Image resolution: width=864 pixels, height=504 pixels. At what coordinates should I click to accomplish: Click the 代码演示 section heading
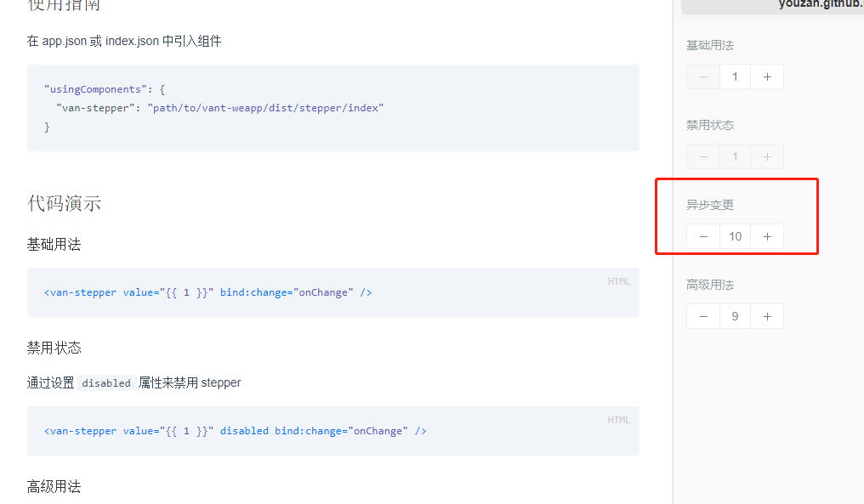click(x=64, y=203)
